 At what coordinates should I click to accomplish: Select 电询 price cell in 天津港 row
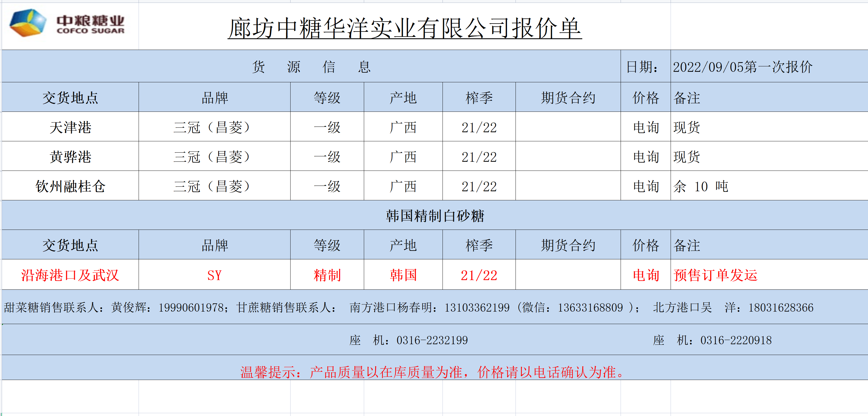pyautogui.click(x=646, y=127)
